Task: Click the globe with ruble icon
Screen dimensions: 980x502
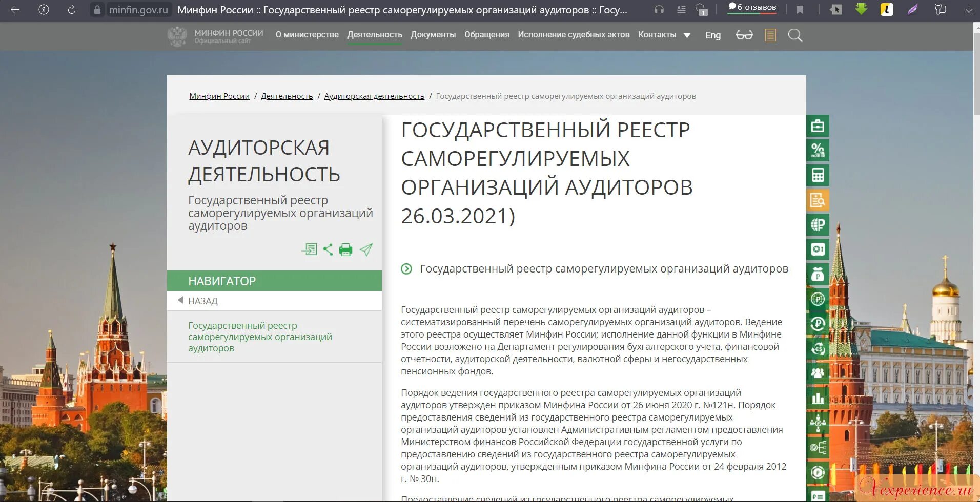Action: [818, 225]
